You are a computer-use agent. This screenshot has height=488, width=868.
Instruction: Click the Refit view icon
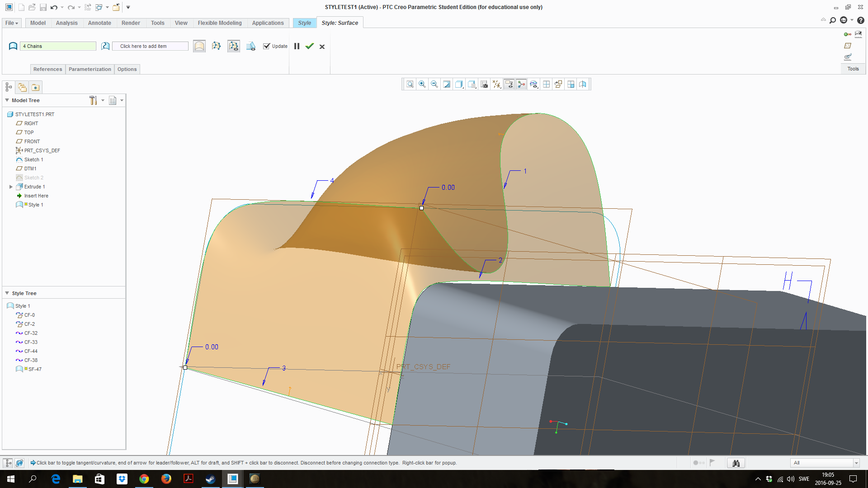pyautogui.click(x=410, y=84)
